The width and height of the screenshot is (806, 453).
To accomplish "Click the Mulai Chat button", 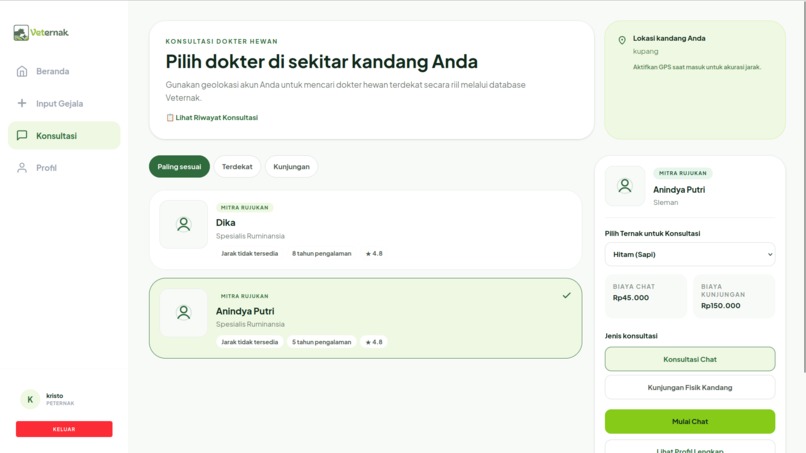I will tap(690, 422).
